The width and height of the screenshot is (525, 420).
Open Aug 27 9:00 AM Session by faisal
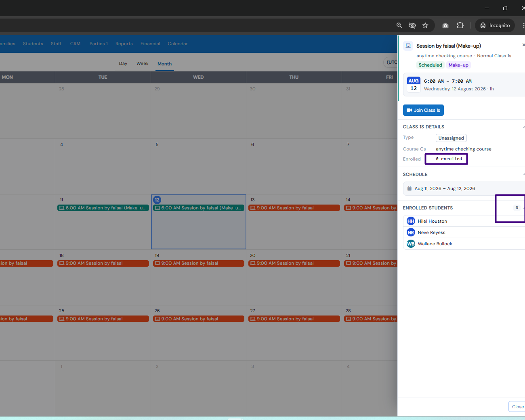pos(294,319)
